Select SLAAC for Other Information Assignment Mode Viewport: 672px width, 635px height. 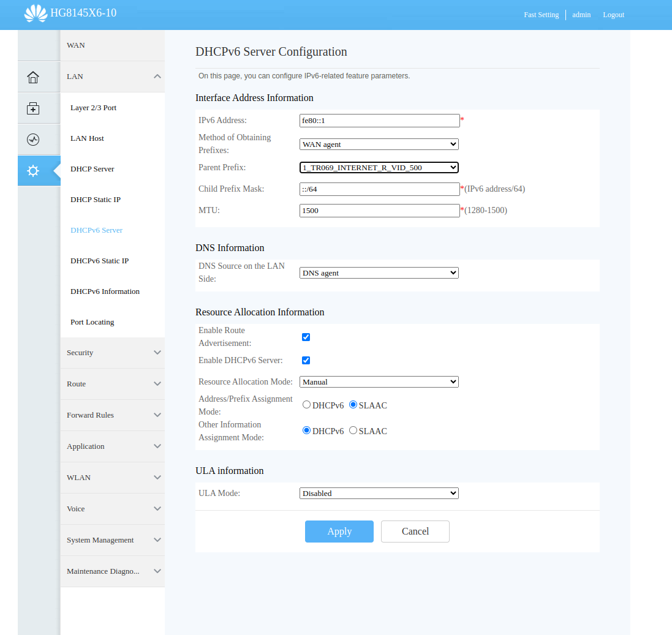353,430
